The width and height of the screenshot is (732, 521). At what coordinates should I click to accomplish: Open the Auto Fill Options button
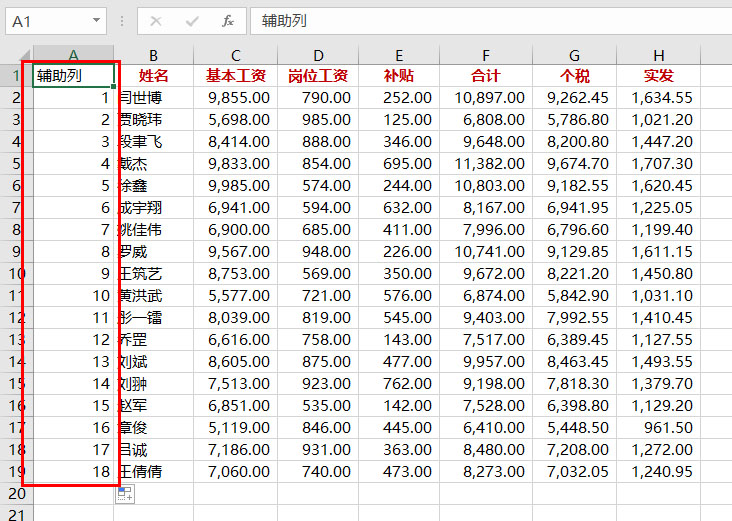pyautogui.click(x=125, y=494)
